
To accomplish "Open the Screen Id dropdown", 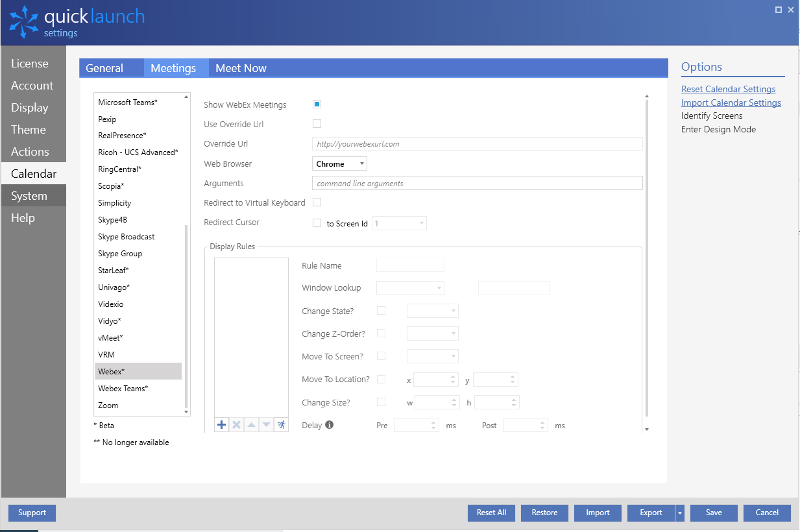I will point(399,223).
